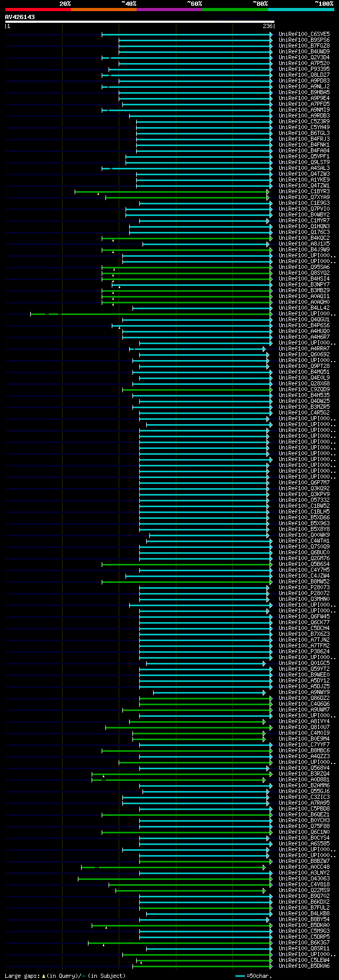Click the UniRef100_A4SAL3 label
The width and height of the screenshot is (339, 980).
pos(304,168)
